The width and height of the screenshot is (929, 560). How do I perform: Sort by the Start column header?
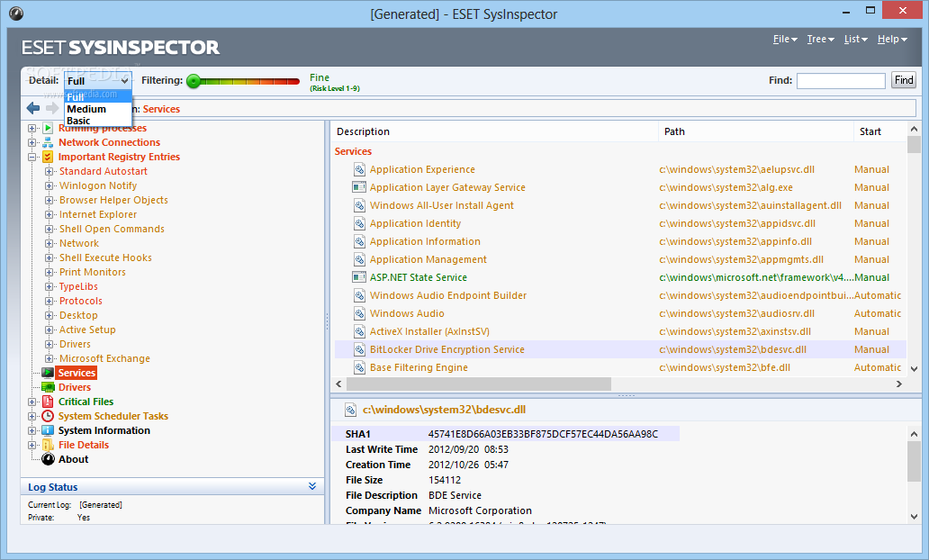click(x=879, y=131)
